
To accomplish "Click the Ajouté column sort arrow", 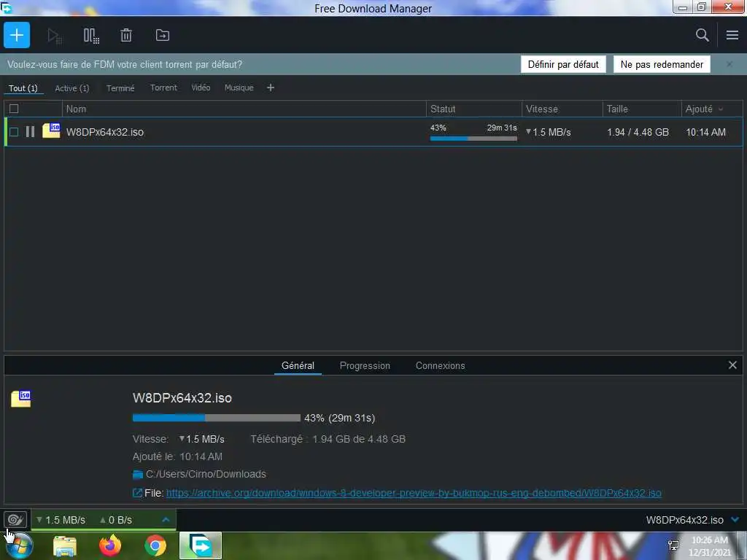I will (721, 109).
